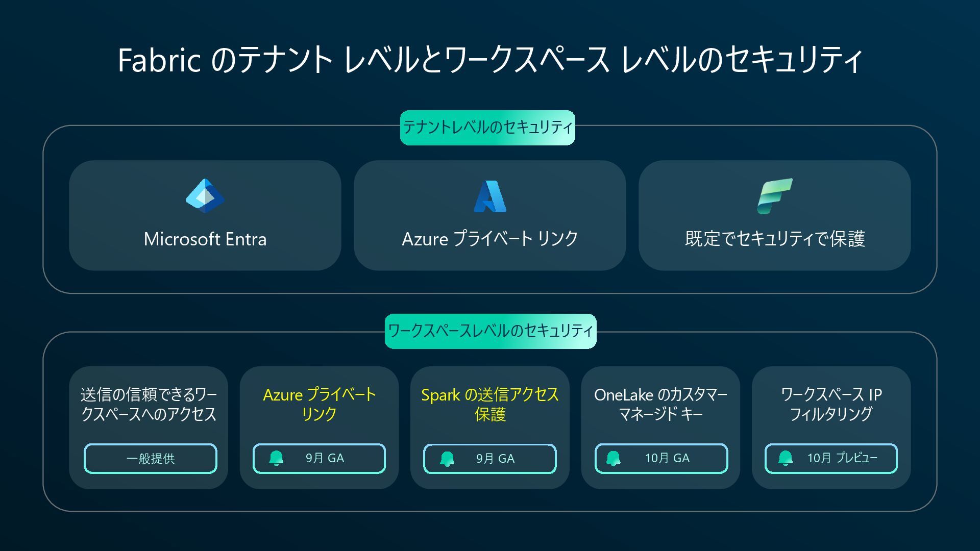Click the Azure logo icon
Image resolution: width=980 pixels, height=551 pixels.
490,196
